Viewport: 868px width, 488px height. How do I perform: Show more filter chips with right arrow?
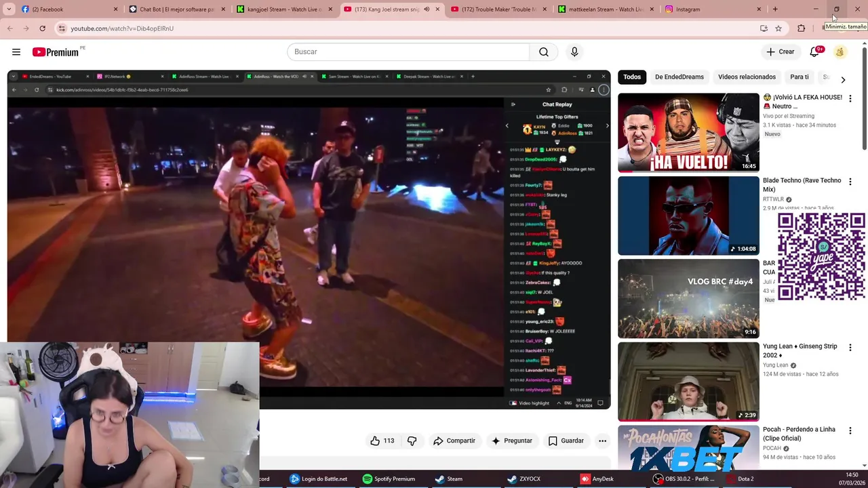(x=843, y=79)
